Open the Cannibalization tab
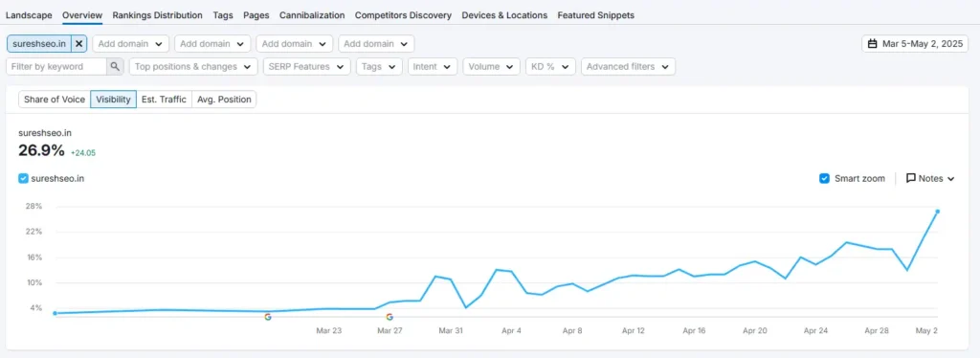The height and width of the screenshot is (358, 980). pyautogui.click(x=312, y=15)
